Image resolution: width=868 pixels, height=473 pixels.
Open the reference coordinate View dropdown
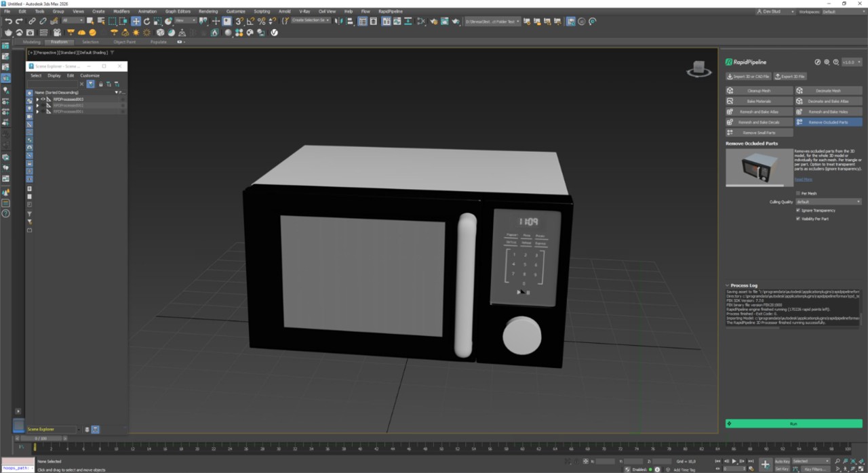[x=185, y=20]
